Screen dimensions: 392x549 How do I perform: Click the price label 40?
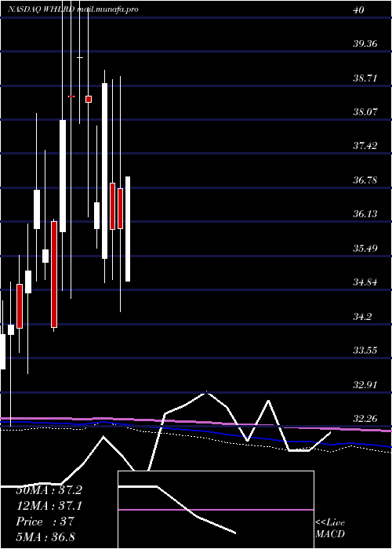click(359, 9)
